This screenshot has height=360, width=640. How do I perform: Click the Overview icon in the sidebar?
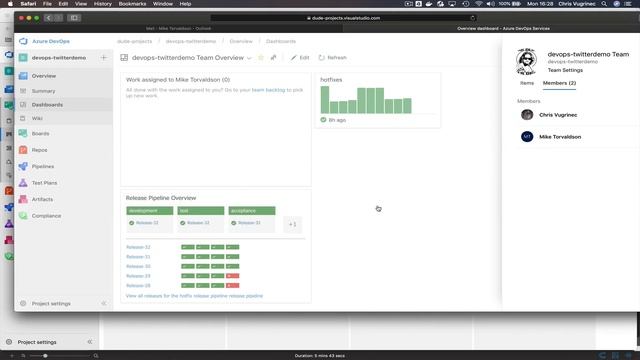click(23, 76)
